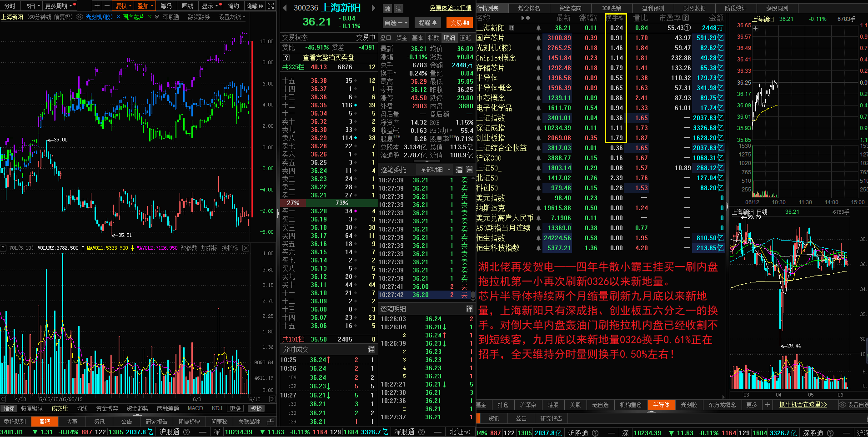Image resolution: width=868 pixels, height=437 pixels.
Task: Click the 港 Hong Kong connect badge
Action: (x=398, y=9)
